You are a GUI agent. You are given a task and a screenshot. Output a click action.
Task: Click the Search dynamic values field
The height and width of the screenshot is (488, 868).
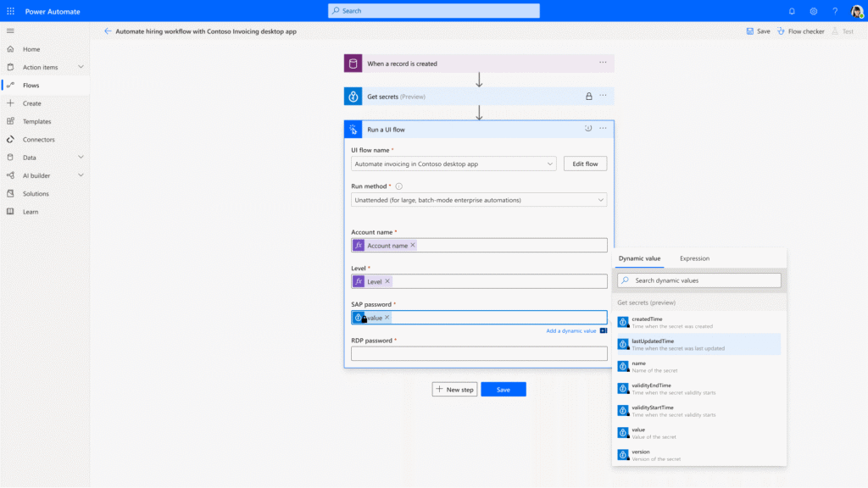coord(699,280)
